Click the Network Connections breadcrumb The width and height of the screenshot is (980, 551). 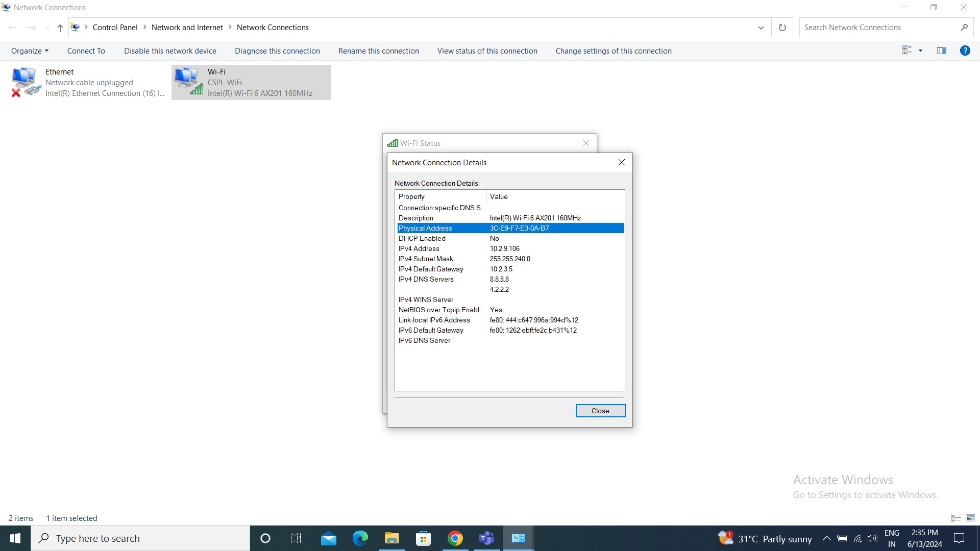[273, 28]
